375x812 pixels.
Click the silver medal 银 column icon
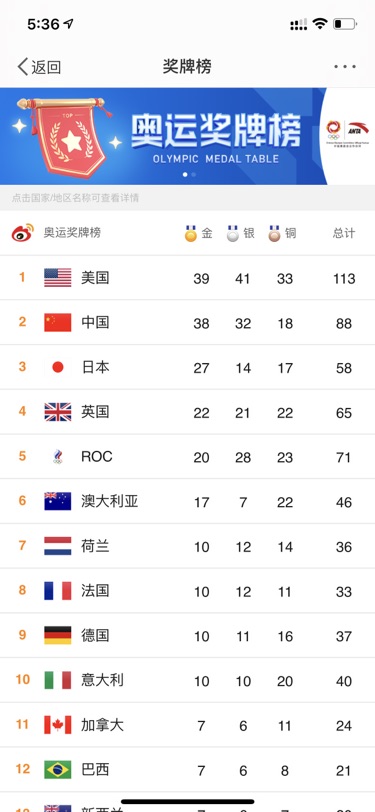coord(233,234)
